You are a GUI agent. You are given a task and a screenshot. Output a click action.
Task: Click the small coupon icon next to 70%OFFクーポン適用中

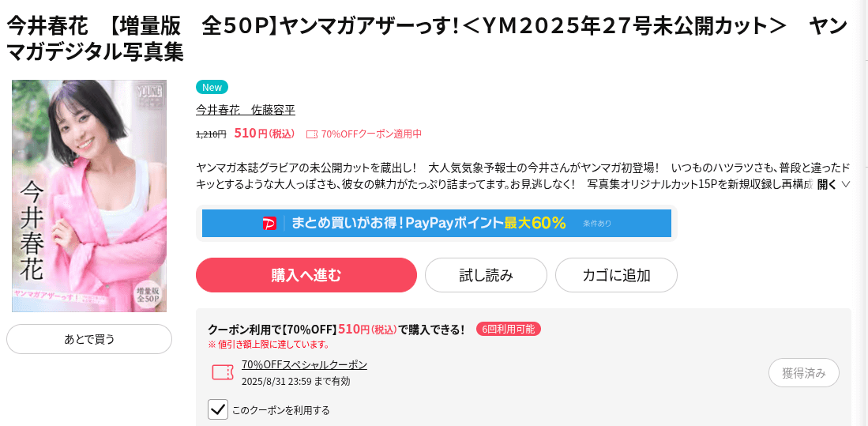(312, 134)
